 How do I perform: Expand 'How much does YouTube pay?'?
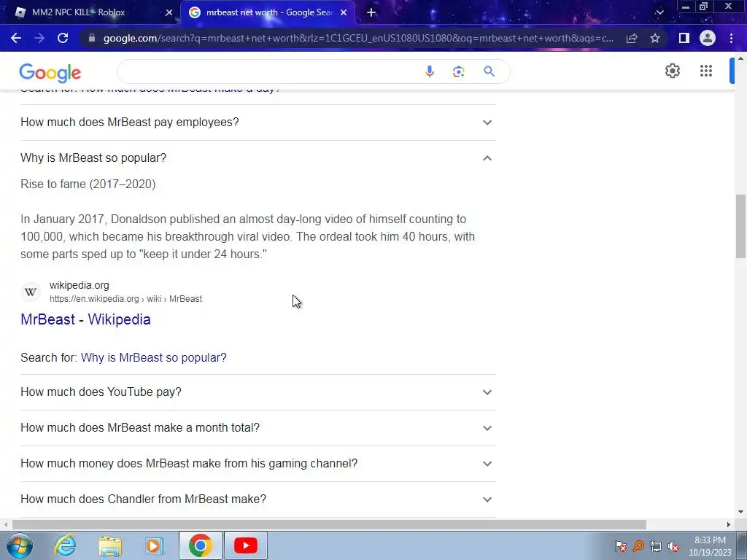(x=258, y=392)
